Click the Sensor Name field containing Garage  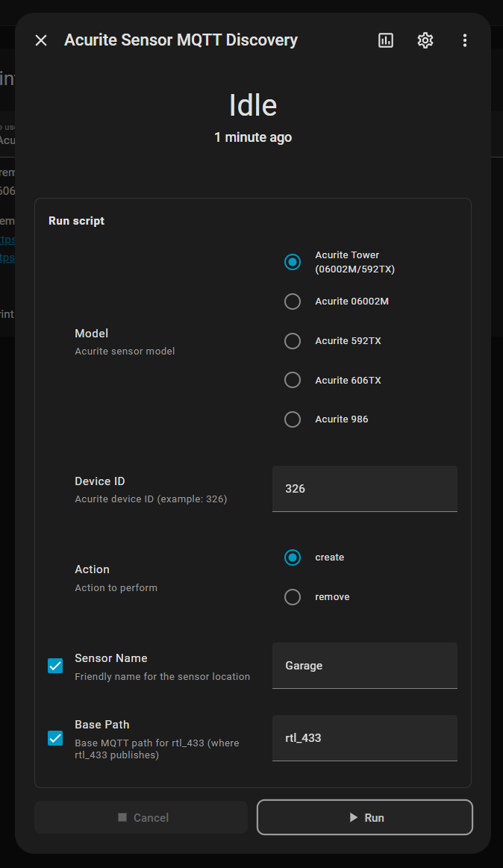(364, 666)
